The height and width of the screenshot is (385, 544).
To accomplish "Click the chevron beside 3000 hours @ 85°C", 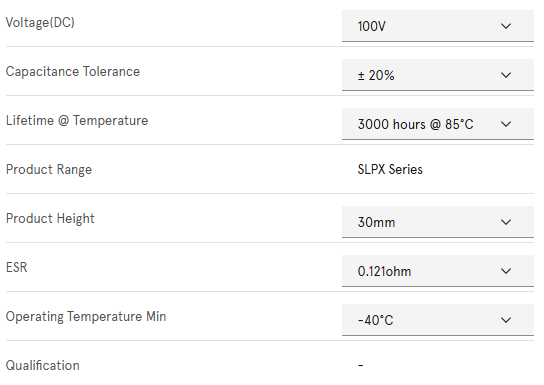I will (x=506, y=124).
